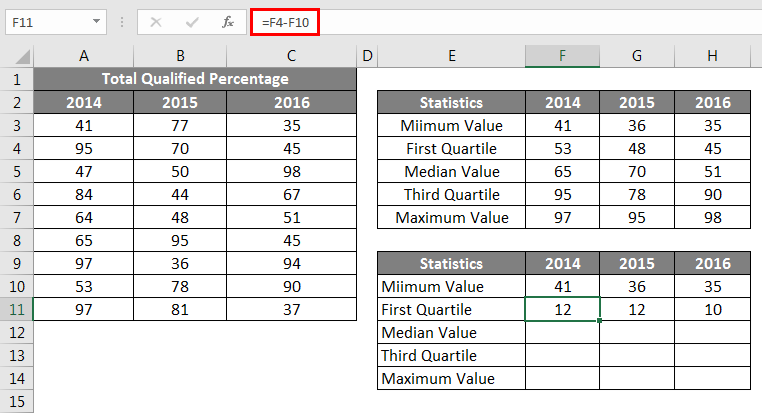Select cell H7 containing 98
Image resolution: width=762 pixels, height=413 pixels.
(x=712, y=217)
